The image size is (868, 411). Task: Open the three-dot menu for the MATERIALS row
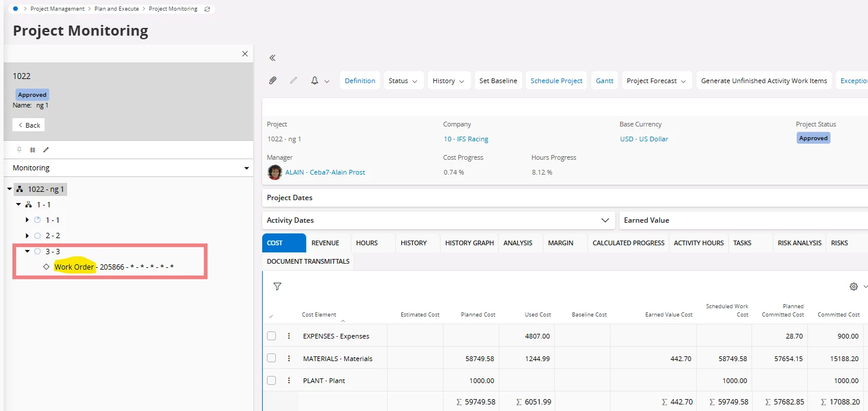(x=289, y=358)
